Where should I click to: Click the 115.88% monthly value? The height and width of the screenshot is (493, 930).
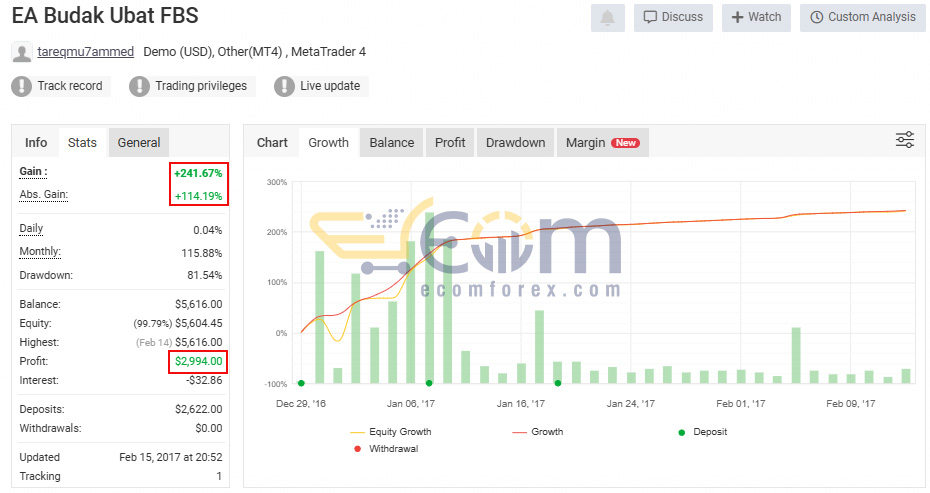point(202,253)
